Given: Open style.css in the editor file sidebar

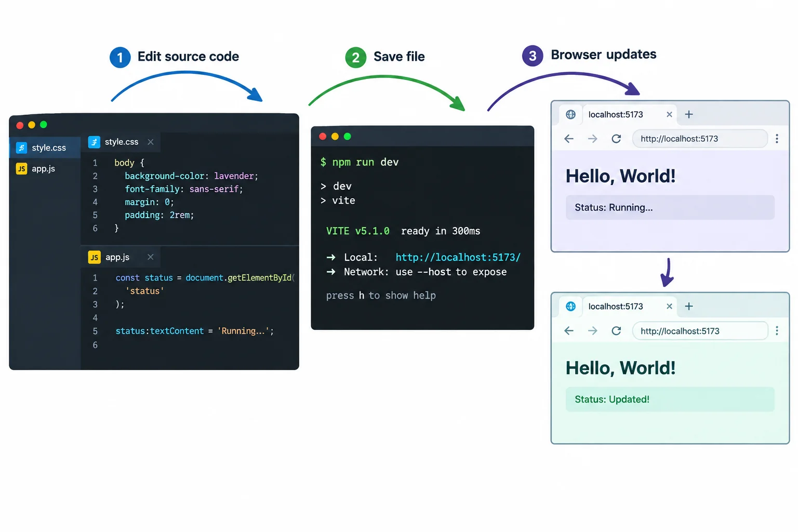Looking at the screenshot, I should (x=45, y=148).
